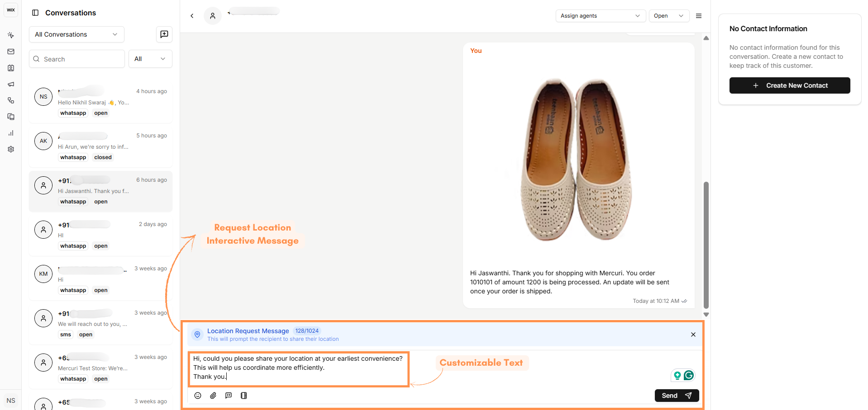Open the contacts icon in left sidebar
This screenshot has width=868, height=410.
(x=11, y=68)
